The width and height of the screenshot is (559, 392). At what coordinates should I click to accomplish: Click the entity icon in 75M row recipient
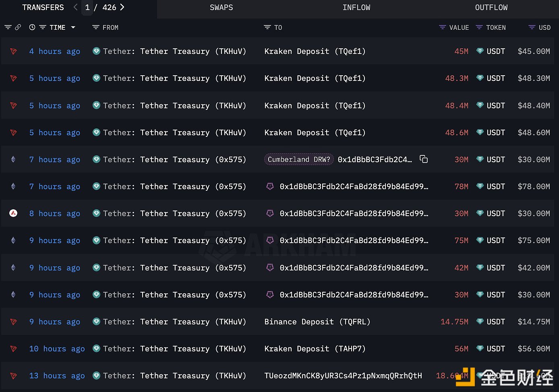click(x=270, y=240)
